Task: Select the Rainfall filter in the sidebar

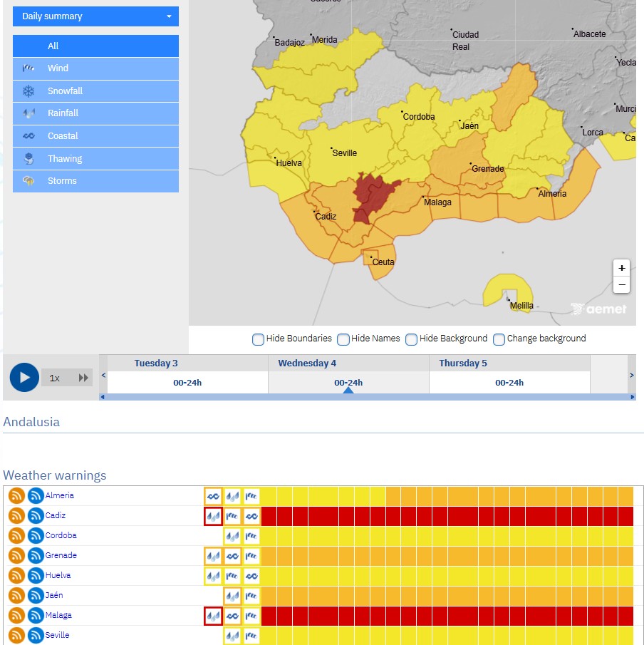Action: coord(95,113)
